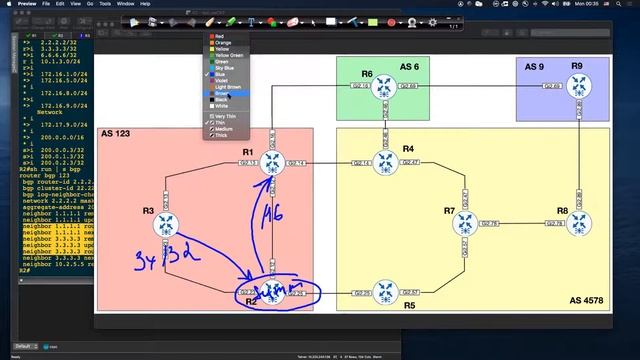The image size is (640, 360).
Task: Click the green rectangle toolbar icon
Action: [x=373, y=22]
